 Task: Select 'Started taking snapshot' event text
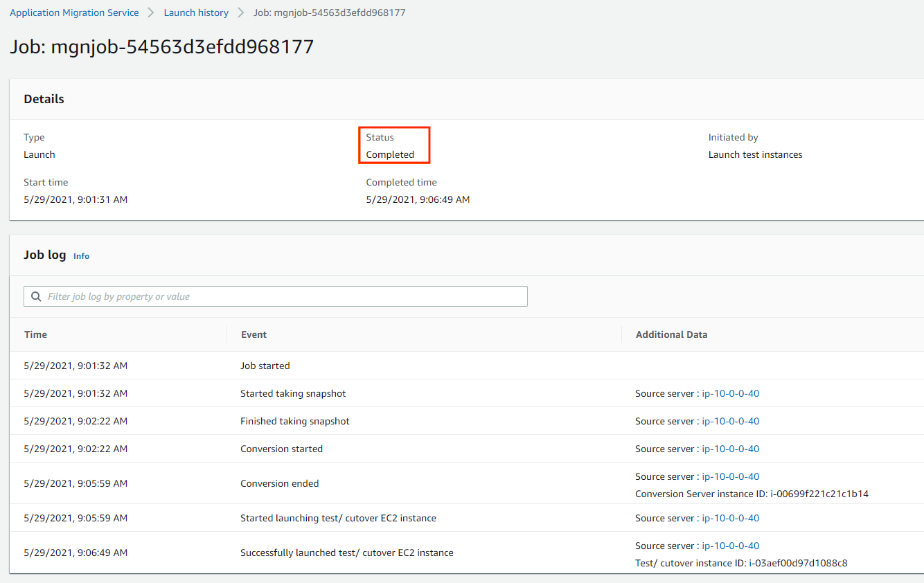293,393
